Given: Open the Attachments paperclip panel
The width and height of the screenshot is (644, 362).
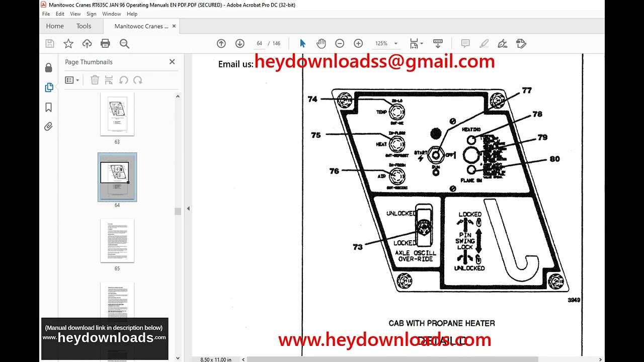Looking at the screenshot, I should coord(49,127).
